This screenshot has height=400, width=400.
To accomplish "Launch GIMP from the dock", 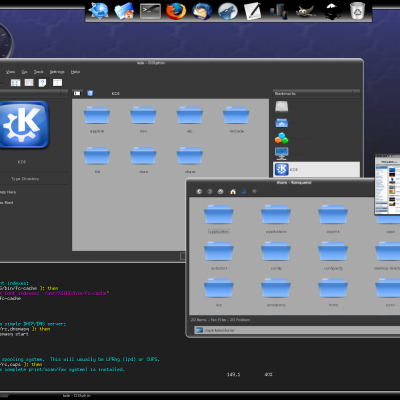I will [305, 11].
